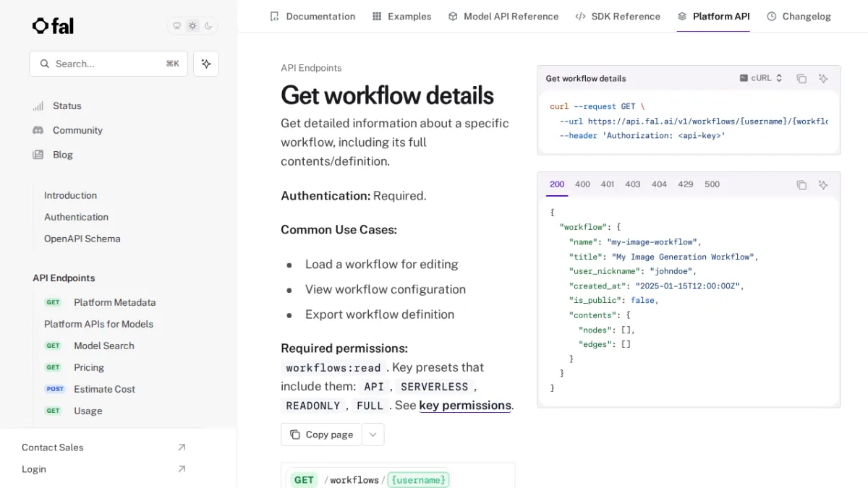Image resolution: width=868 pixels, height=488 pixels.
Task: Click the Community sidebar link
Action: [x=77, y=130]
